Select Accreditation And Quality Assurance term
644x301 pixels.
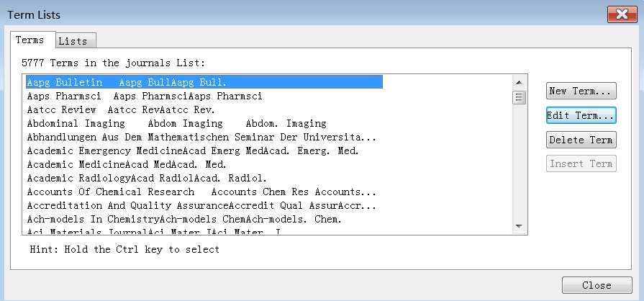[201, 205]
